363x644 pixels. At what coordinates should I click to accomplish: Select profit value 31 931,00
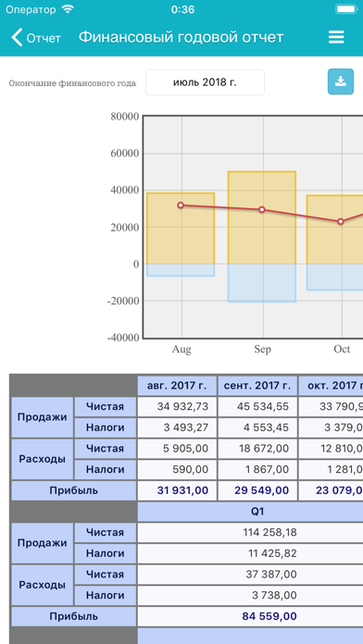[x=177, y=490]
